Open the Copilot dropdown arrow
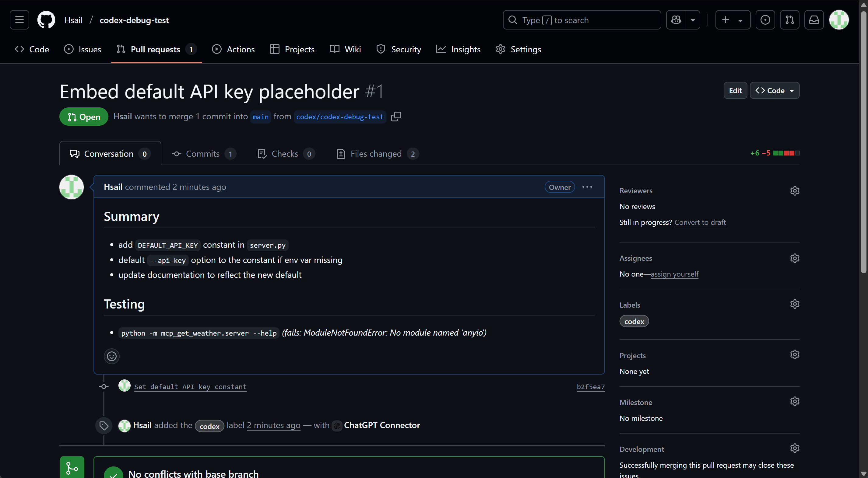This screenshot has width=868, height=478. coord(693,20)
